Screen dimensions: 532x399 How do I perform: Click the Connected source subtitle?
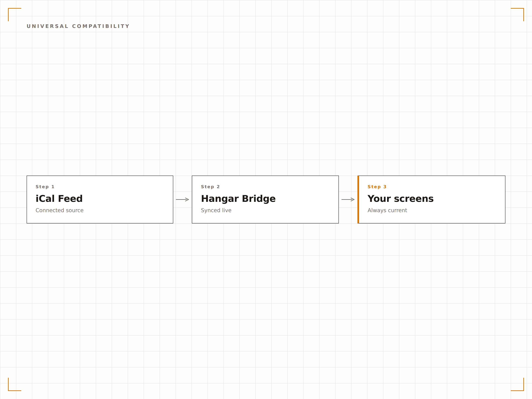[x=59, y=210]
